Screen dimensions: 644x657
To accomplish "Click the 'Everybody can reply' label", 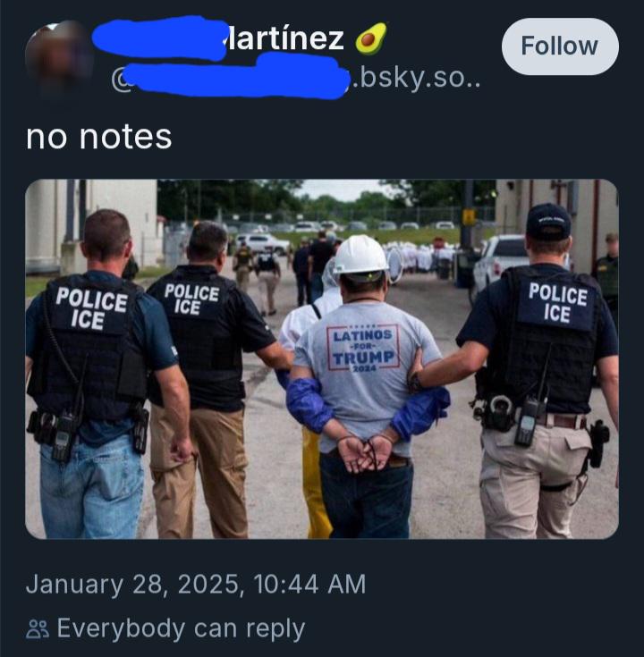I will click(181, 628).
